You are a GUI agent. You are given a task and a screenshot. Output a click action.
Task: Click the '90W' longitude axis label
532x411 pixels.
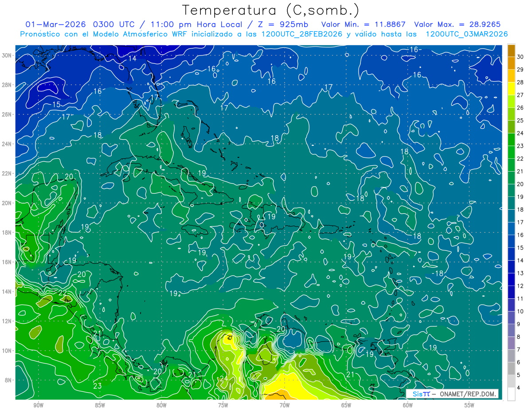coord(39,405)
